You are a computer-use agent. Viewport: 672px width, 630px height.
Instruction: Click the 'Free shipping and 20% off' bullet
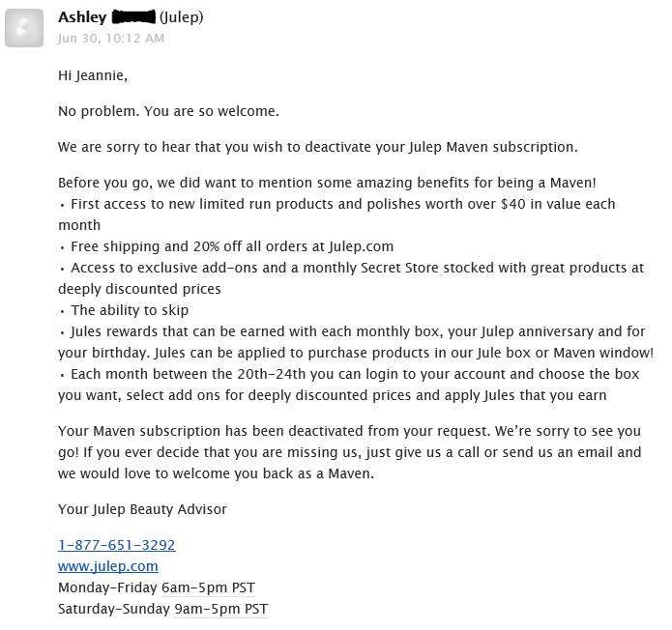(232, 246)
